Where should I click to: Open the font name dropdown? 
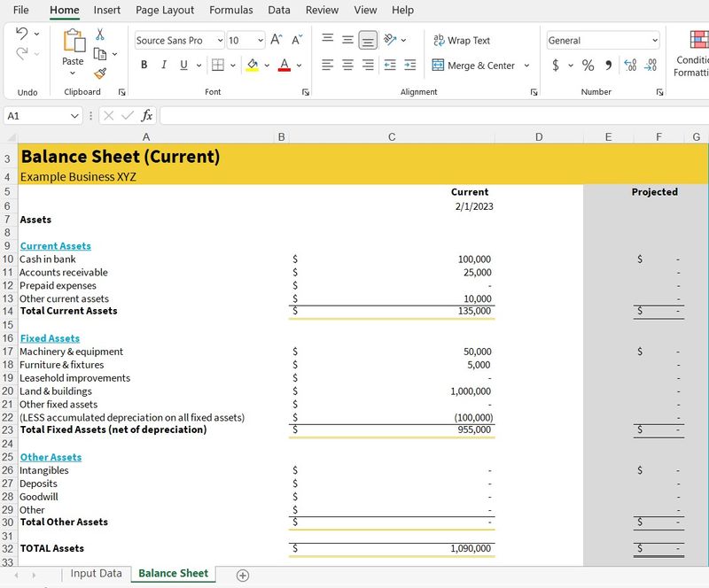coord(220,41)
